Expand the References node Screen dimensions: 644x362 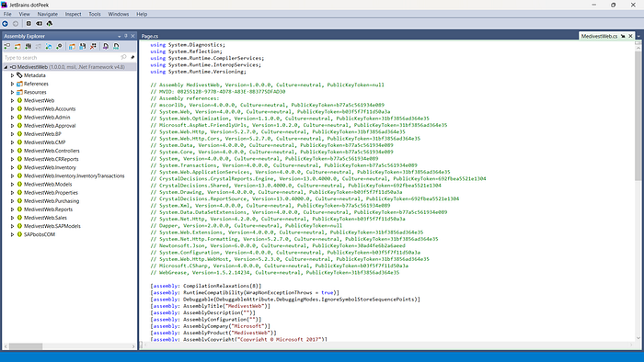tap(12, 84)
